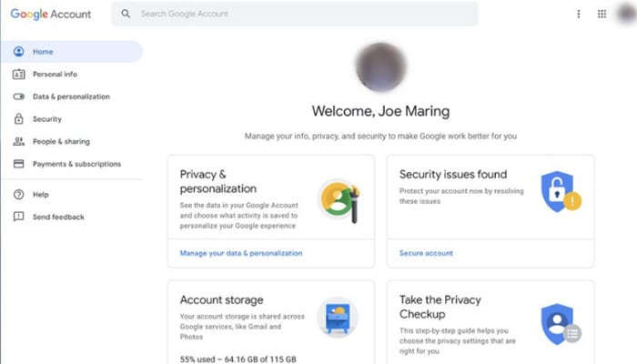
Task: Click the search magnifier icon
Action: coord(126,14)
